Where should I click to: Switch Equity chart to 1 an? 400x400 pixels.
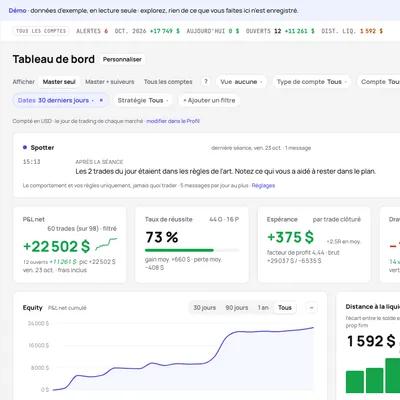(x=263, y=308)
